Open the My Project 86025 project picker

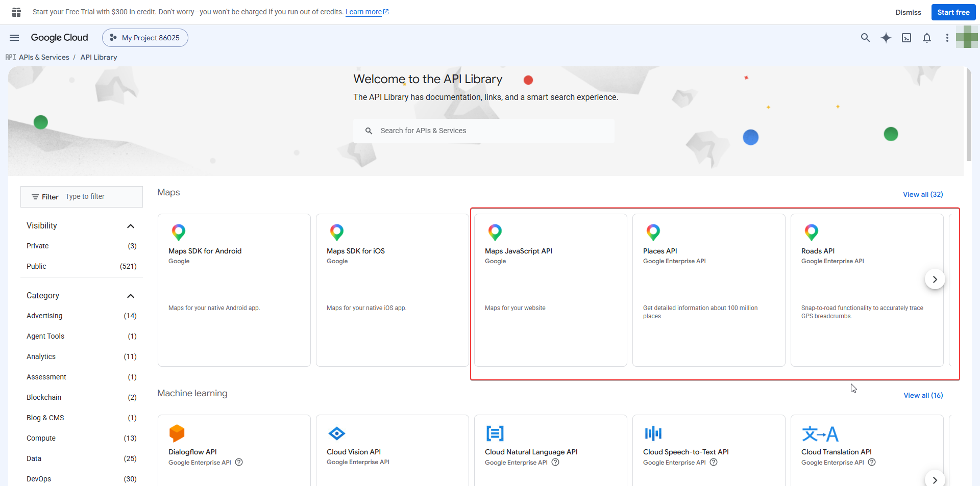click(x=145, y=38)
